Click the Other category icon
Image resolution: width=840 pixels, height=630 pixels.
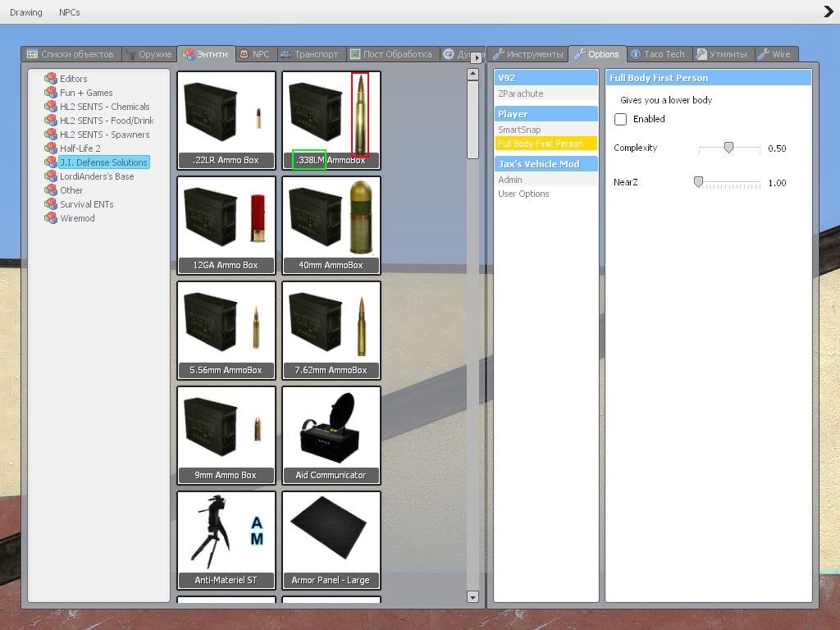(51, 190)
